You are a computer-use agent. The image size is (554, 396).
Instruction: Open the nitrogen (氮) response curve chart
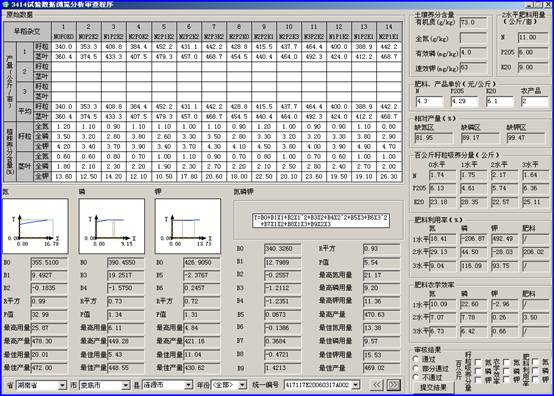click(x=35, y=226)
